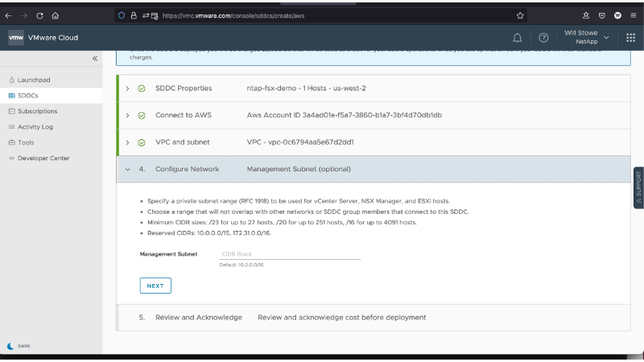
Task: Go to the browser home page
Action: [55, 14]
